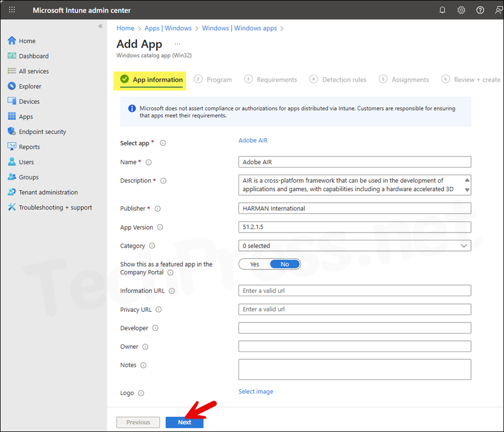Click the Explorer compass icon
This screenshot has height=432, width=504.
point(12,86)
